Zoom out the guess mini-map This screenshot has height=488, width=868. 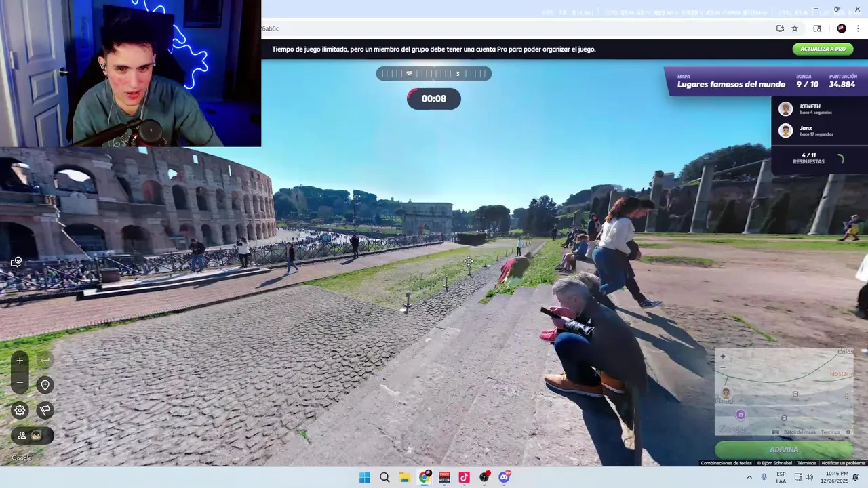pyautogui.click(x=723, y=367)
